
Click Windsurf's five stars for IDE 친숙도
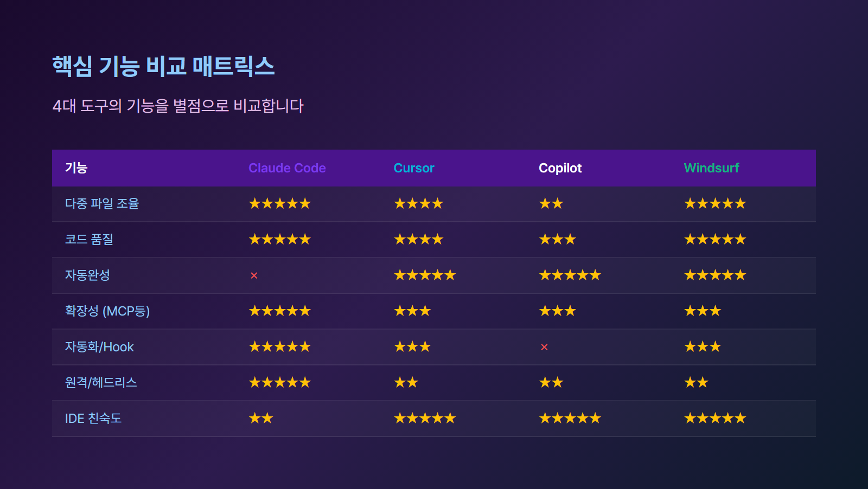point(715,419)
